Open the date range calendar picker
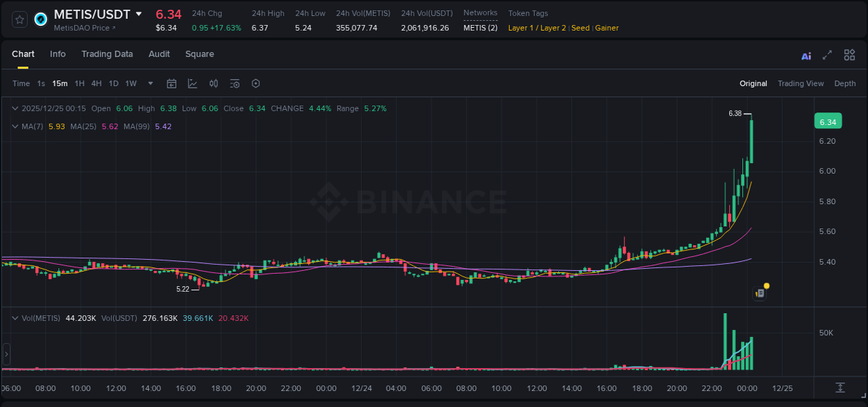This screenshot has width=868, height=407. click(172, 83)
